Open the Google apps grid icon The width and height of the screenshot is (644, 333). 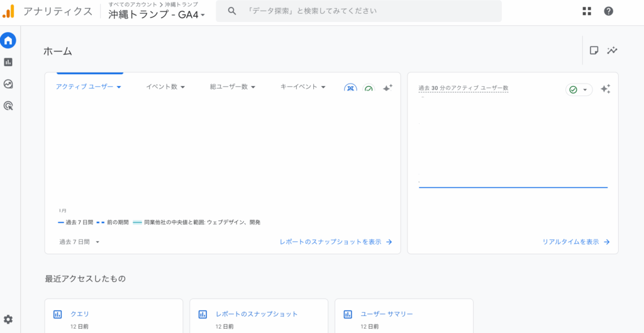click(x=587, y=11)
